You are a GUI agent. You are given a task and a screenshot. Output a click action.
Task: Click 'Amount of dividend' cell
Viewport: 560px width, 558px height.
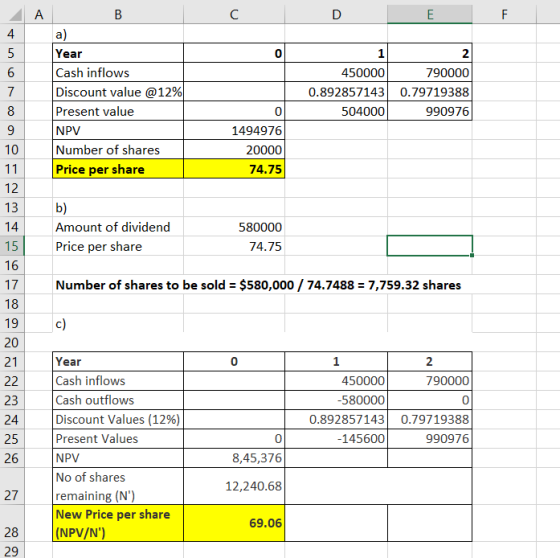(118, 227)
